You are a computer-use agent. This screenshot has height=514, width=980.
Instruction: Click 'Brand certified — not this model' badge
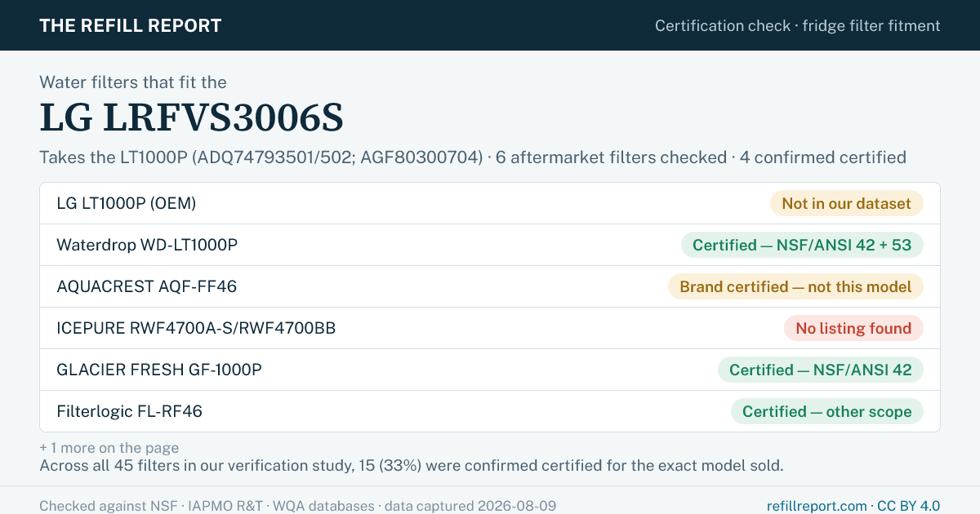pyautogui.click(x=795, y=286)
